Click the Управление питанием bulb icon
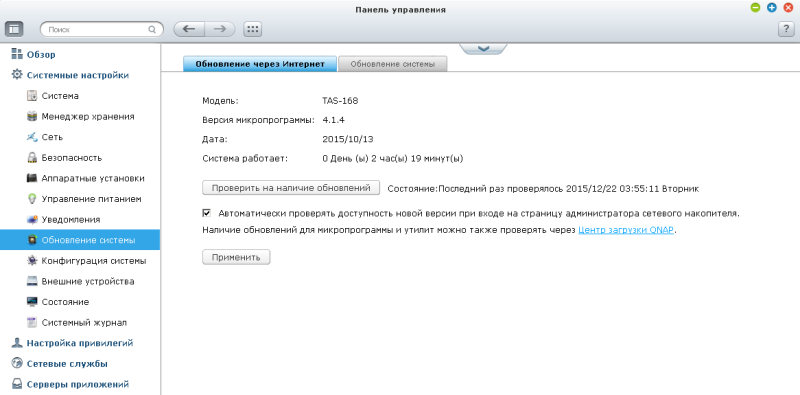Image resolution: width=800 pixels, height=395 pixels. tap(32, 199)
